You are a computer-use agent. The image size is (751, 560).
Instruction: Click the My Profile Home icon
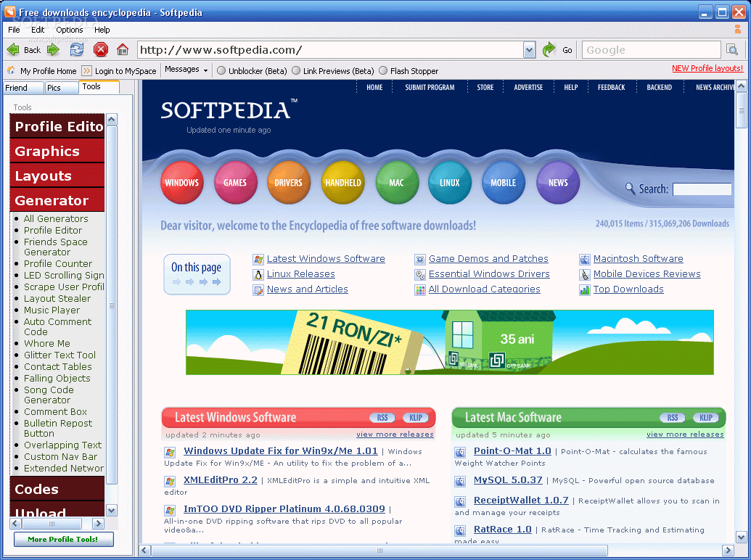click(11, 70)
